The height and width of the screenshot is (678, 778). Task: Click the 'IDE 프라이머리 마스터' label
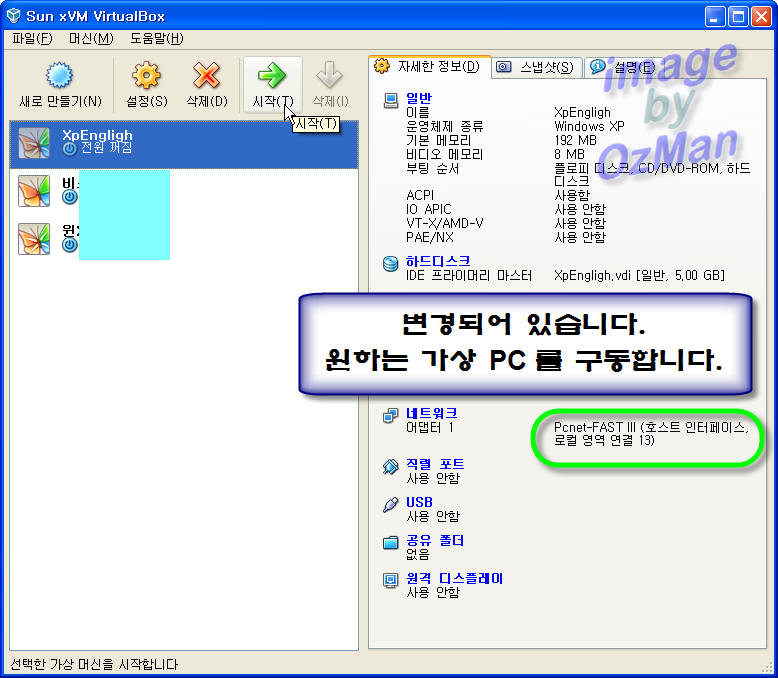(x=469, y=275)
